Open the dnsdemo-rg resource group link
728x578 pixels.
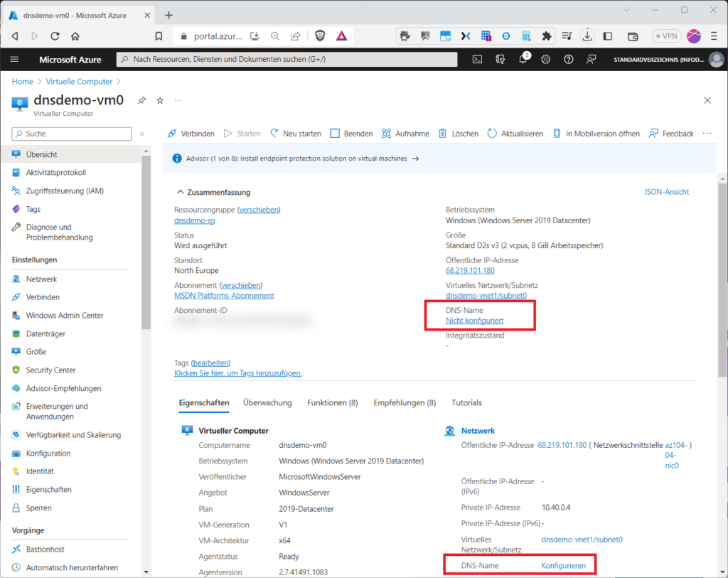click(195, 220)
